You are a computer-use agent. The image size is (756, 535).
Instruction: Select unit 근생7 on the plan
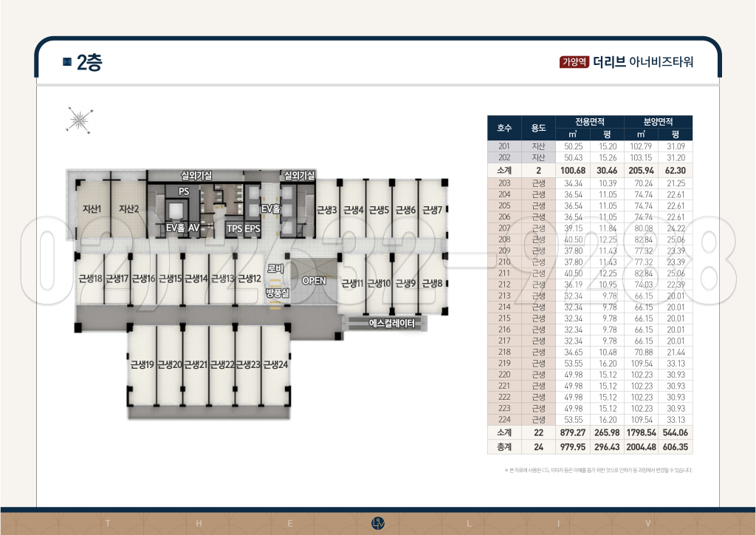(x=432, y=210)
